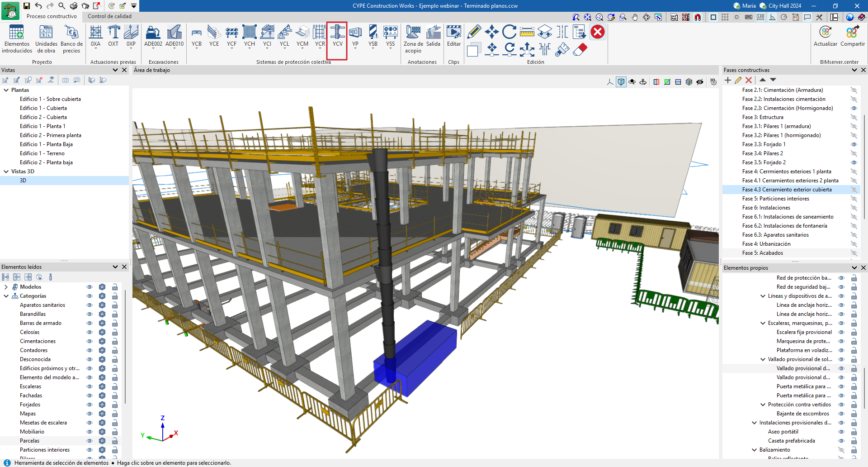Switch to the Proceso constructivo tab

click(x=52, y=16)
